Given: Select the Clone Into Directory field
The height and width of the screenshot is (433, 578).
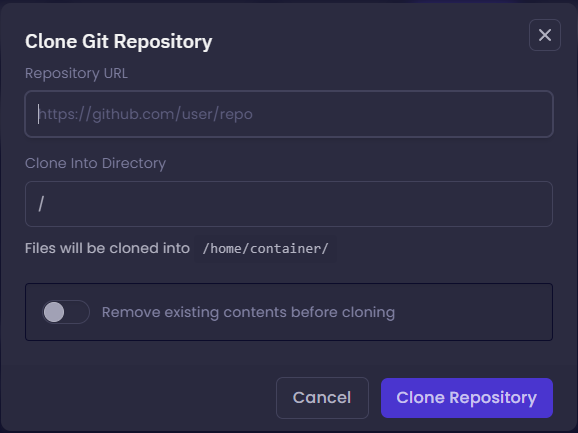Looking at the screenshot, I should pyautogui.click(x=289, y=204).
